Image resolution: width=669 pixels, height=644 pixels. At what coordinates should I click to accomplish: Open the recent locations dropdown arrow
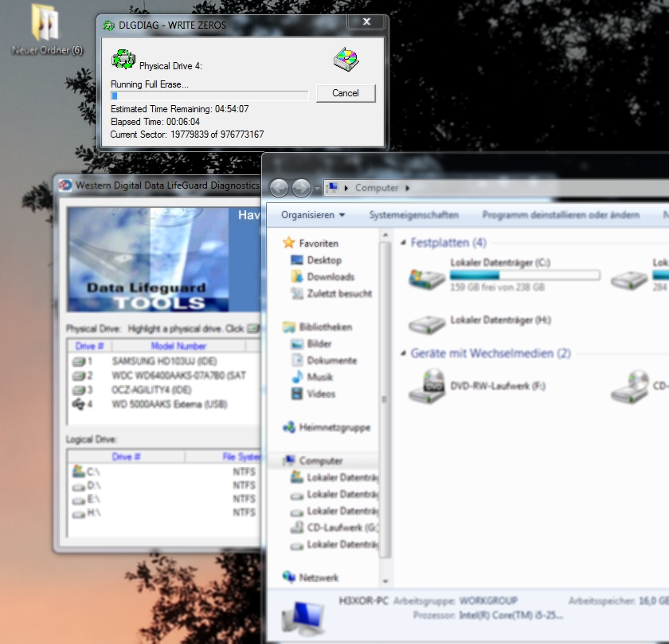[x=317, y=188]
